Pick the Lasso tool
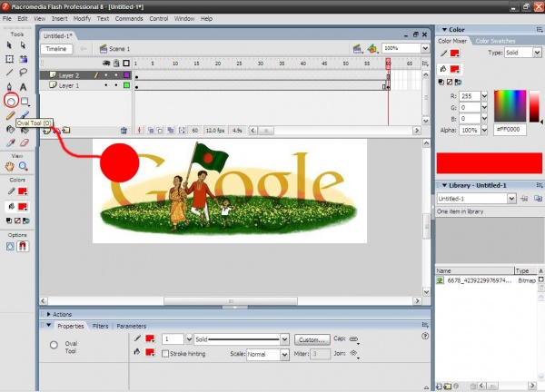The width and height of the screenshot is (545, 392). (x=25, y=73)
